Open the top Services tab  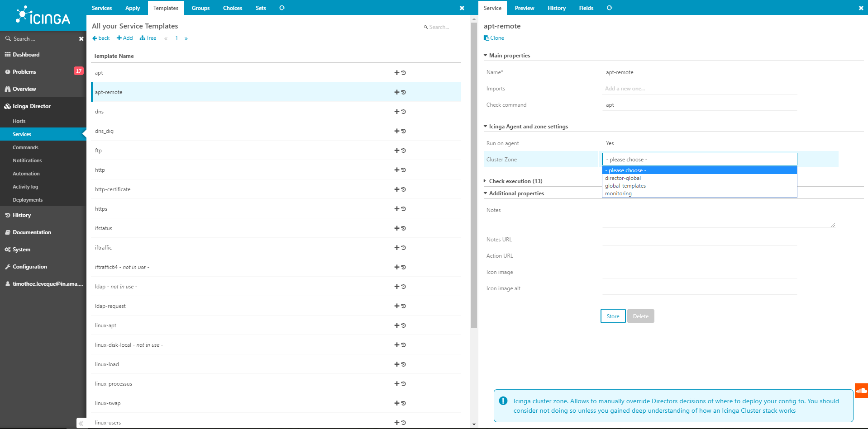tap(102, 8)
